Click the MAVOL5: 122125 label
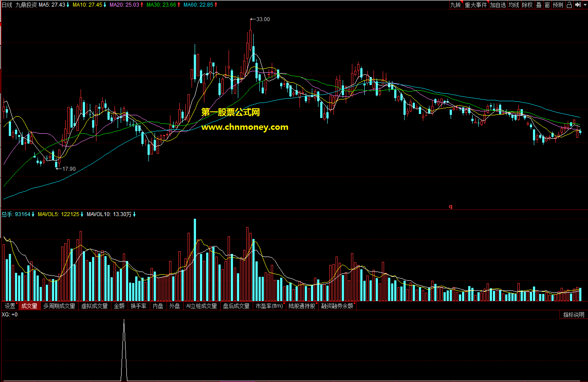Viewport: 588px width, 382px height. [x=61, y=214]
